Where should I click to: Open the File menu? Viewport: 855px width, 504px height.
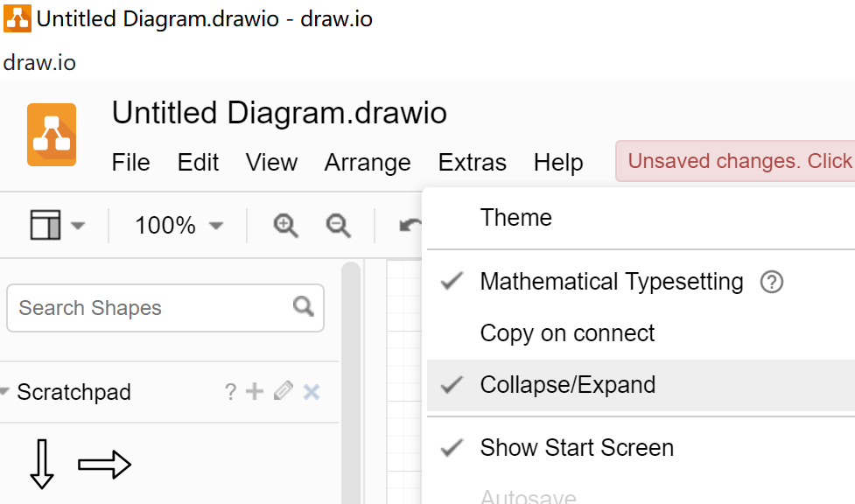click(131, 163)
